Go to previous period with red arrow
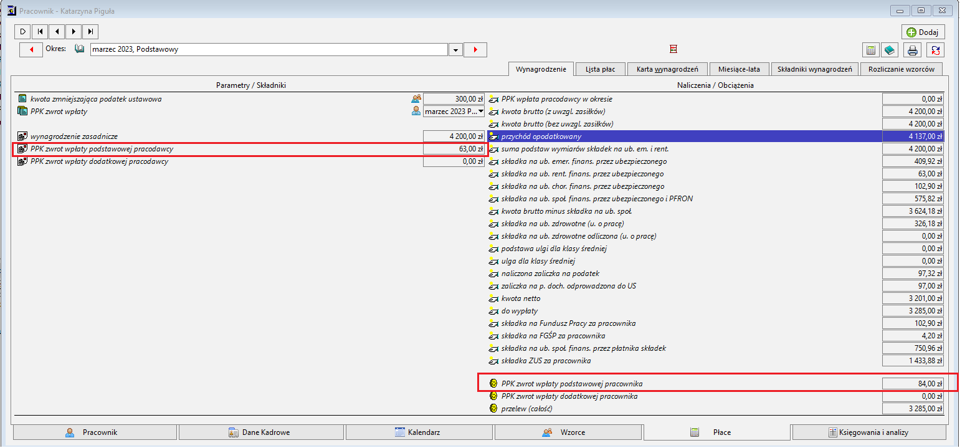Image resolution: width=980 pixels, height=448 pixels. click(x=31, y=49)
